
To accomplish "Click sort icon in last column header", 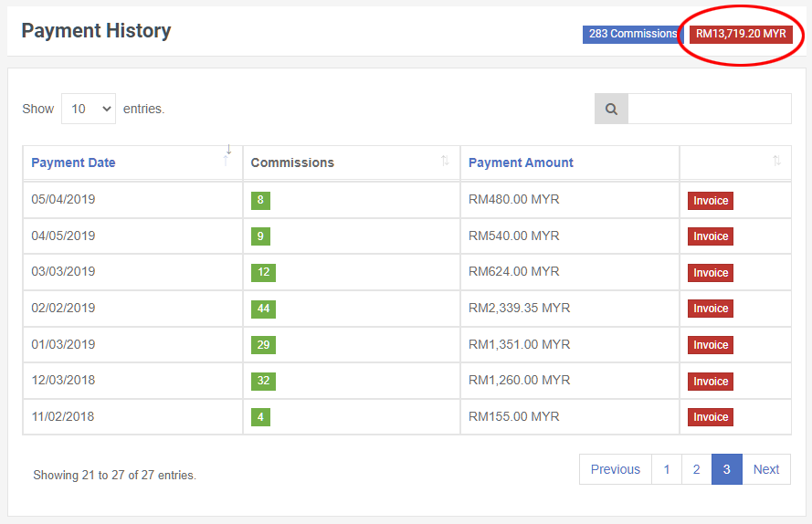I will [776, 162].
